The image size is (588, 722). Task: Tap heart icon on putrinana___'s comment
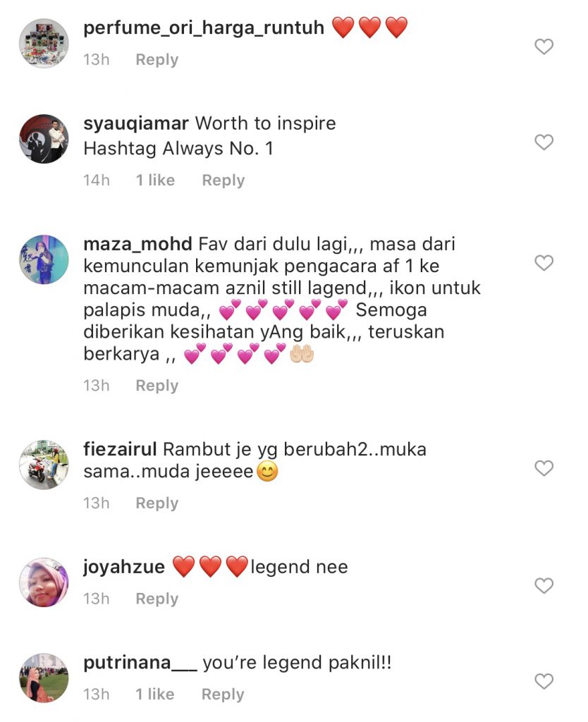tap(544, 682)
